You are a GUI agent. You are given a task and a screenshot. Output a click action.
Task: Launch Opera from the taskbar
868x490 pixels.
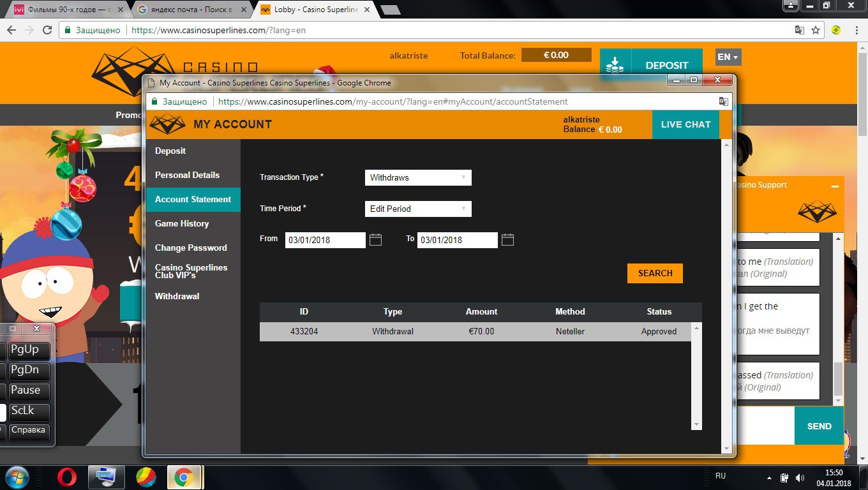pos(66,477)
